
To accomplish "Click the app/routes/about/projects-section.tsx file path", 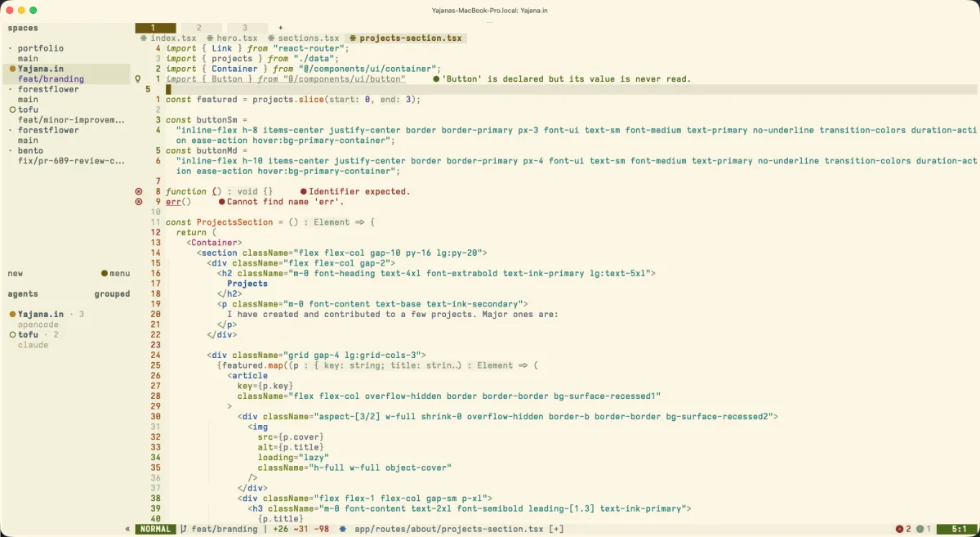I will coord(449,529).
